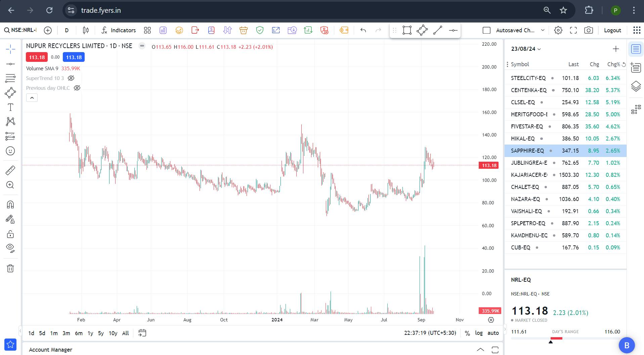Open the patterns drawing tool
The width and height of the screenshot is (644, 355).
[x=10, y=122]
